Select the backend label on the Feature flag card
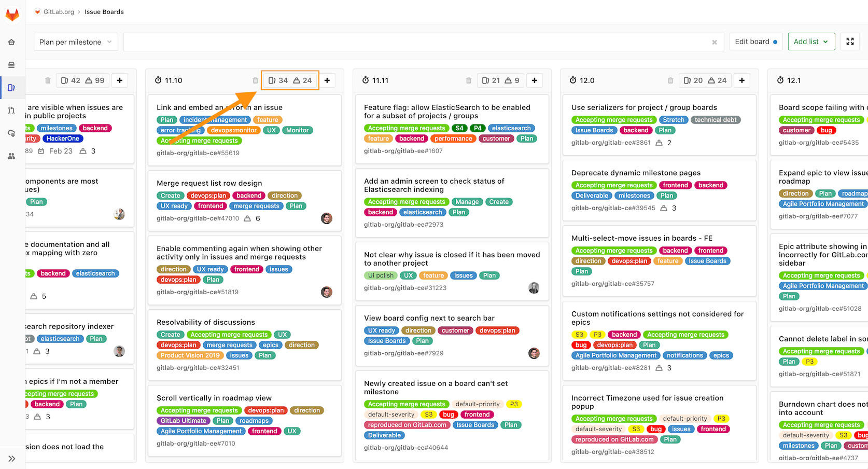868x469 pixels. coord(411,139)
